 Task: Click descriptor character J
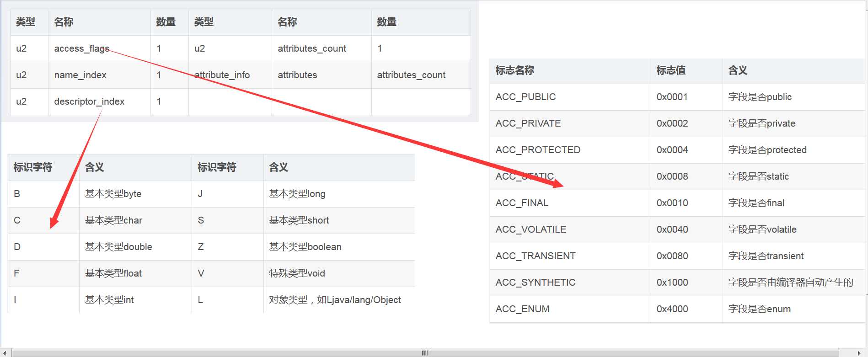pos(200,194)
